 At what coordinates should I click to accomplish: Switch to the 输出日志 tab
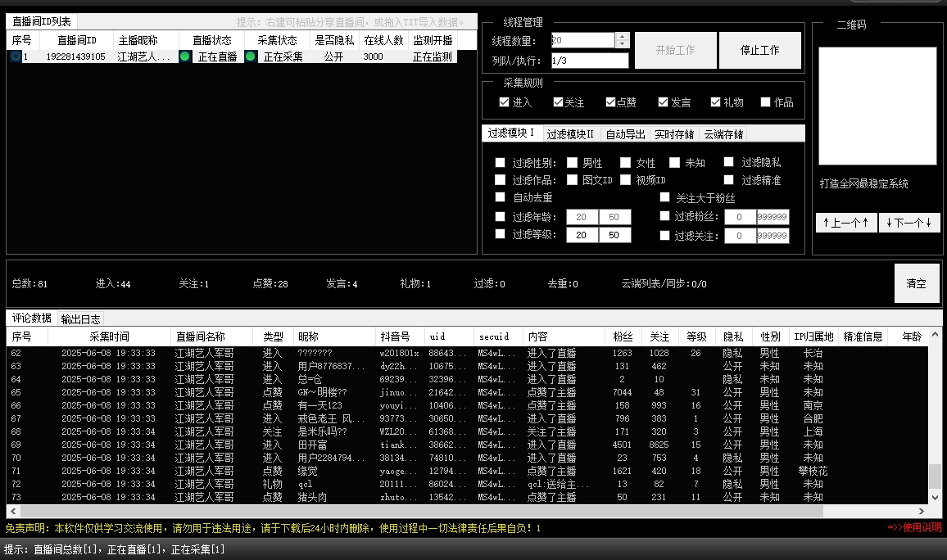click(80, 319)
